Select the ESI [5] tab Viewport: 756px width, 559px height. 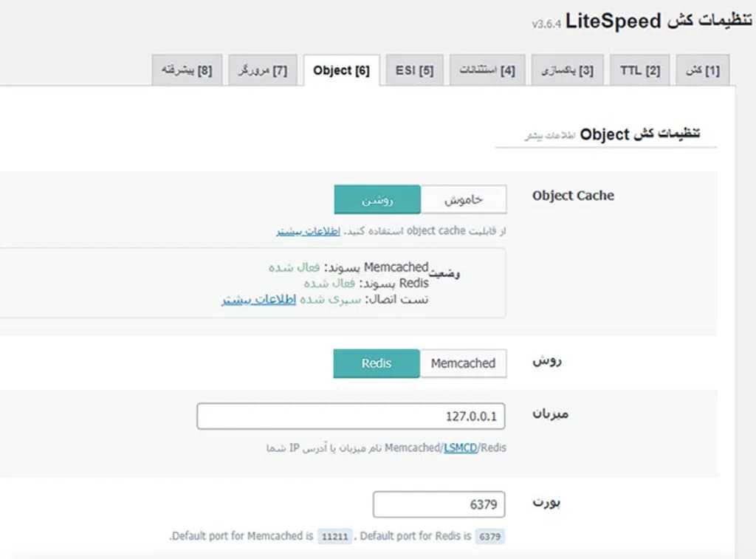414,72
